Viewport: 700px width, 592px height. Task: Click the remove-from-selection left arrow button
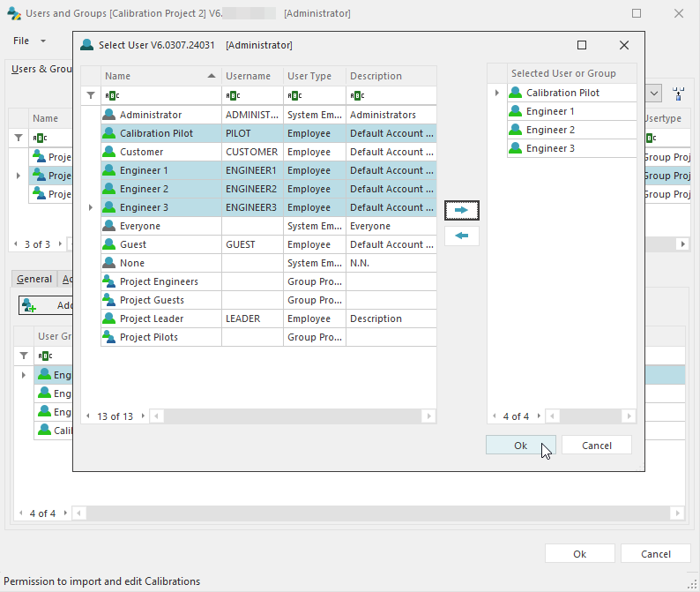tap(461, 236)
